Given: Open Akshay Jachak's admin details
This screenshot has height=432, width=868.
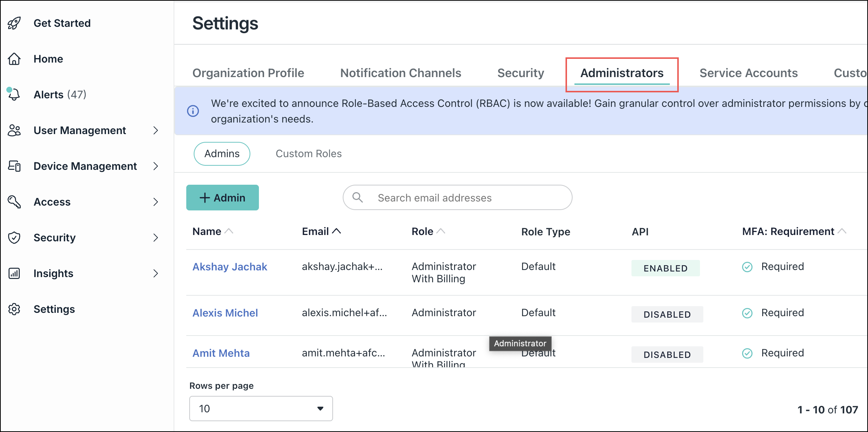Looking at the screenshot, I should 229,266.
